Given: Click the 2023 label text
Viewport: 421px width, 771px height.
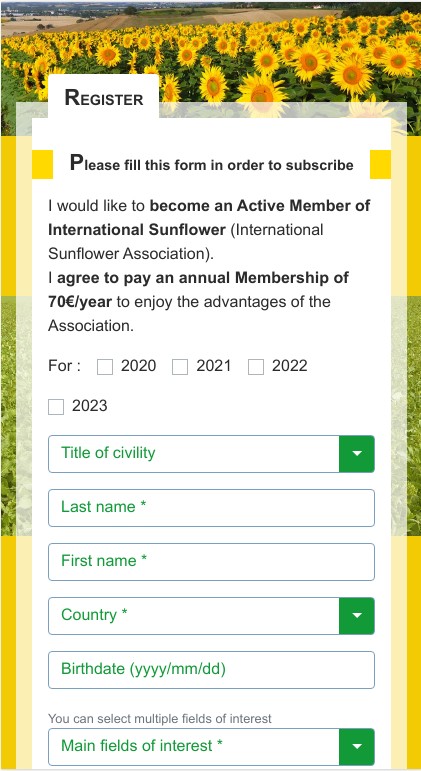Looking at the screenshot, I should [90, 406].
